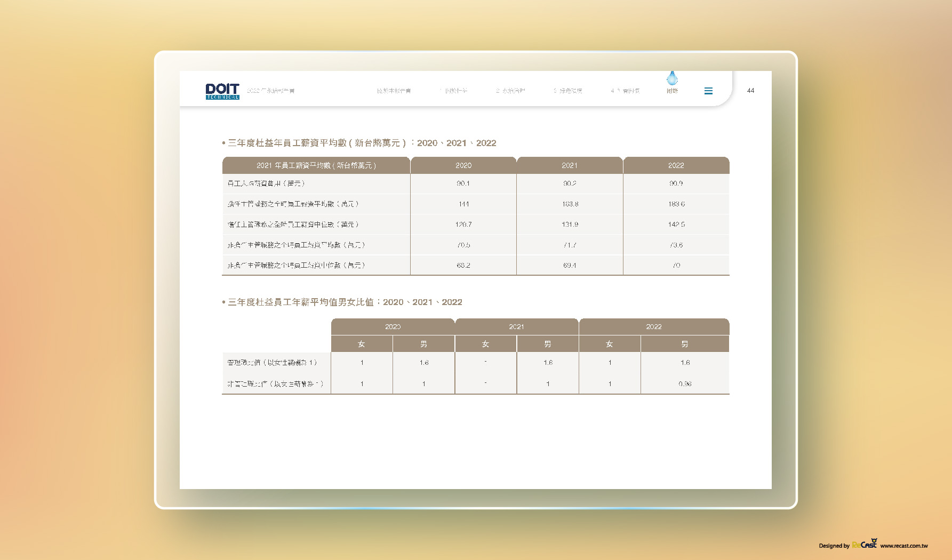The width and height of the screenshot is (952, 560).
Task: Open the hamburger menu icon
Action: pos(708,91)
